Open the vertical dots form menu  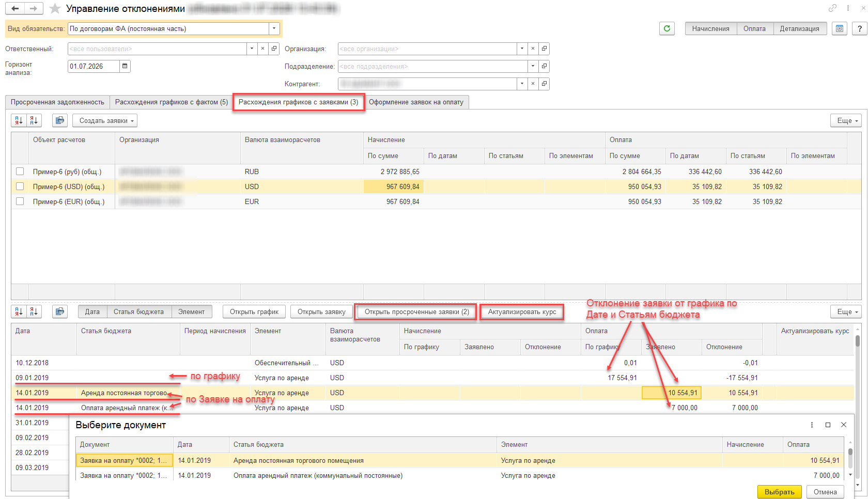click(848, 8)
